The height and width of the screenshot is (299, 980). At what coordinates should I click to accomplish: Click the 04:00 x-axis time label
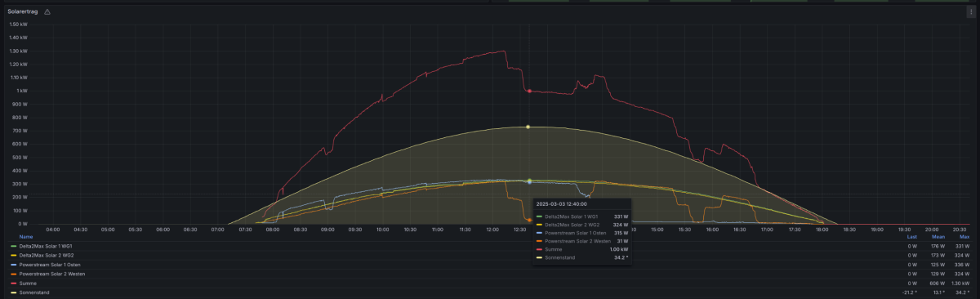click(53, 230)
